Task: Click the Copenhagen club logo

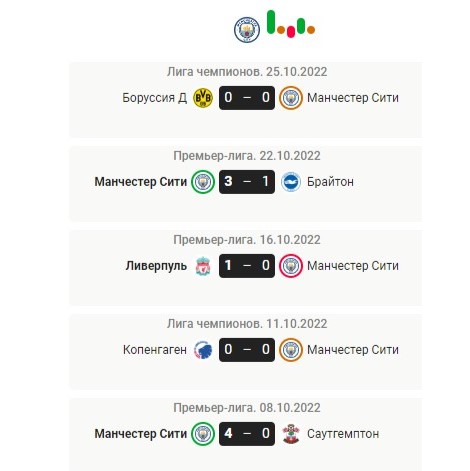Action: [x=203, y=350]
